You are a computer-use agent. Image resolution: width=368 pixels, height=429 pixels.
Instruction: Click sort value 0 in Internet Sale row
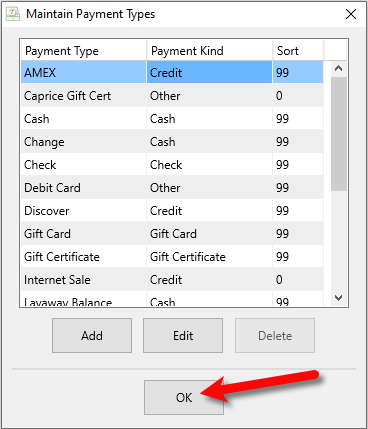[x=298, y=280]
